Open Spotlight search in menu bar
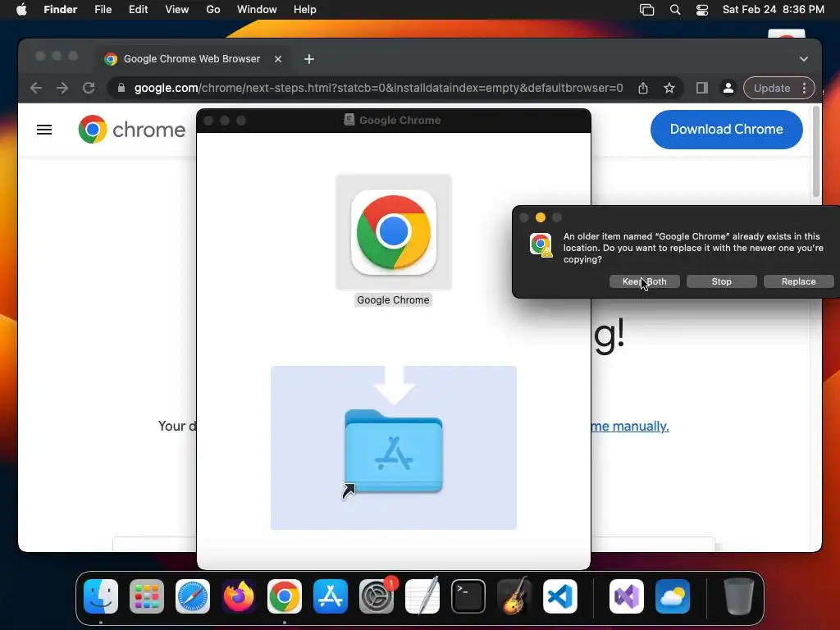Image resolution: width=840 pixels, height=630 pixels. coord(675,10)
